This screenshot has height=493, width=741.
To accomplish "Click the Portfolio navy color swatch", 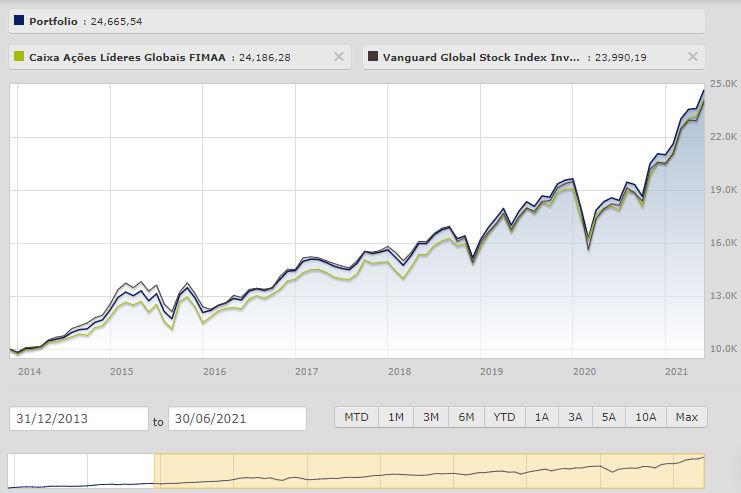I will (x=20, y=20).
